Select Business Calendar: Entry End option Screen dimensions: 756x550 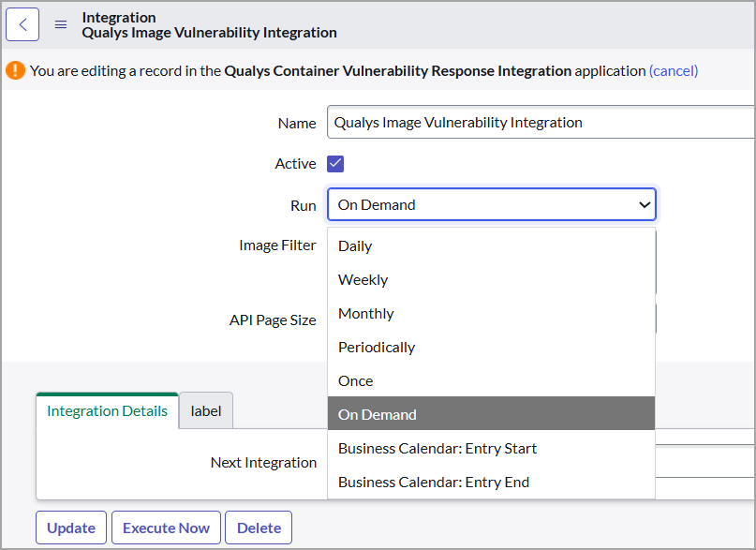434,482
